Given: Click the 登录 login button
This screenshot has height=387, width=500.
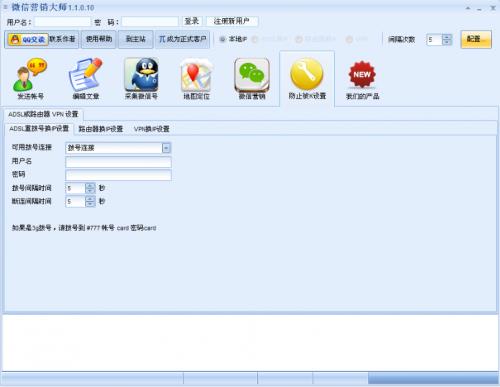Looking at the screenshot, I should point(192,21).
